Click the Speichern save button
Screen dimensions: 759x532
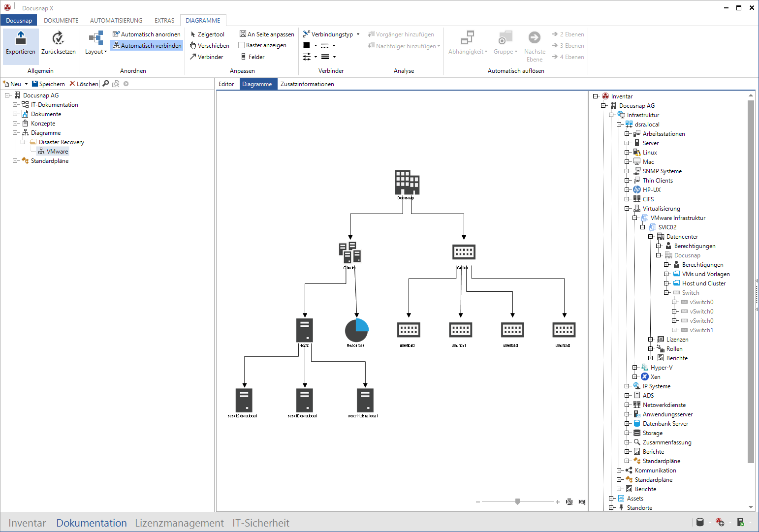coord(48,84)
